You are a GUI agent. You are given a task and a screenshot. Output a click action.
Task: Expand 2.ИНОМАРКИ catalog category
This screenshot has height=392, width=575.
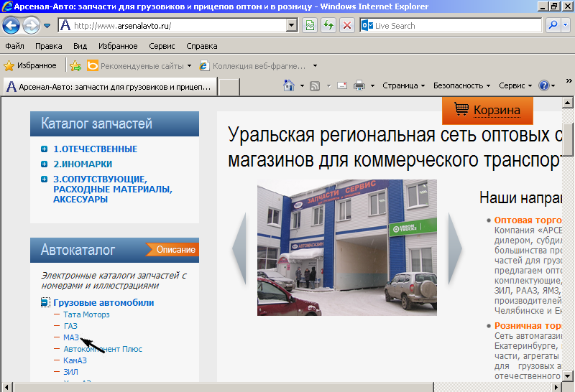45,164
